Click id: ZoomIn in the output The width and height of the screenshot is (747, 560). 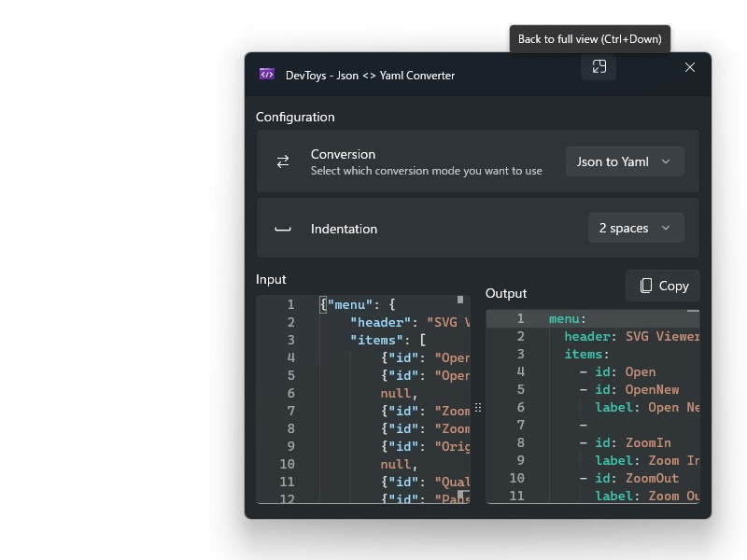pyautogui.click(x=633, y=442)
